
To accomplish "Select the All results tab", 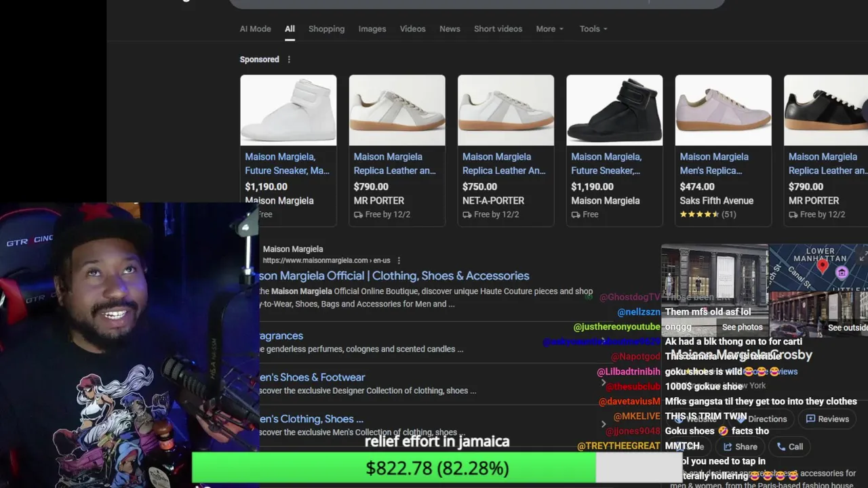I will [290, 28].
